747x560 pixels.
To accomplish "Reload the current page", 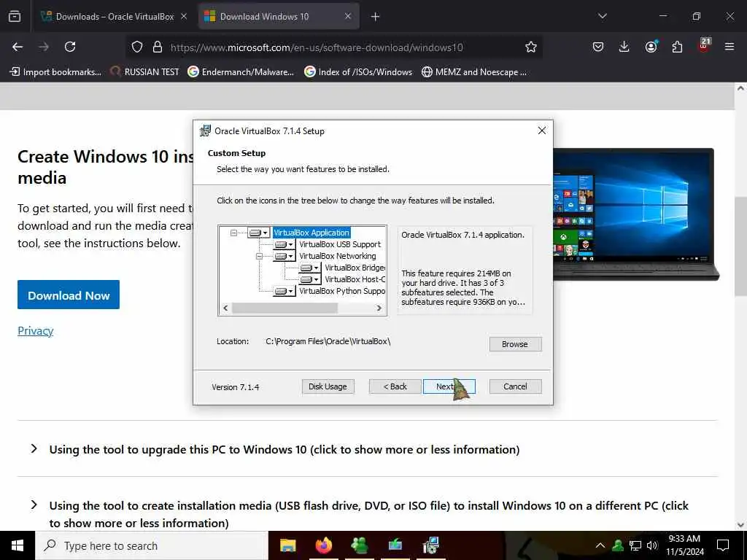I will coord(70,47).
